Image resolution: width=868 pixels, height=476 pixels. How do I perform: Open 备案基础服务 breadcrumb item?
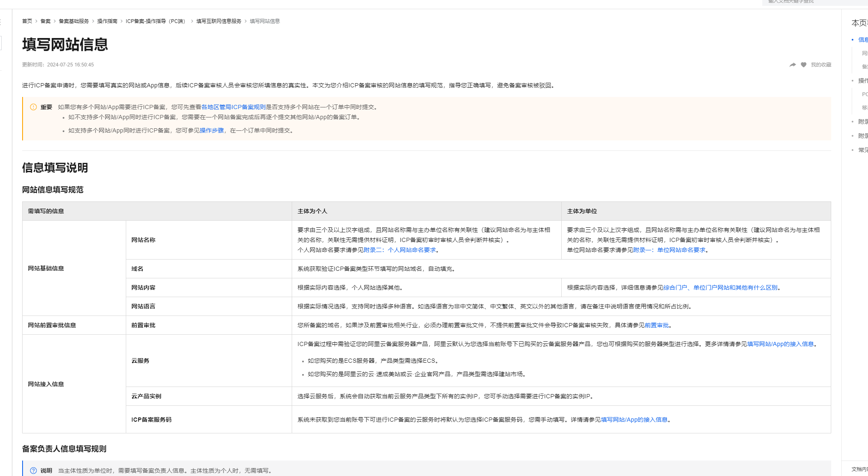(74, 21)
